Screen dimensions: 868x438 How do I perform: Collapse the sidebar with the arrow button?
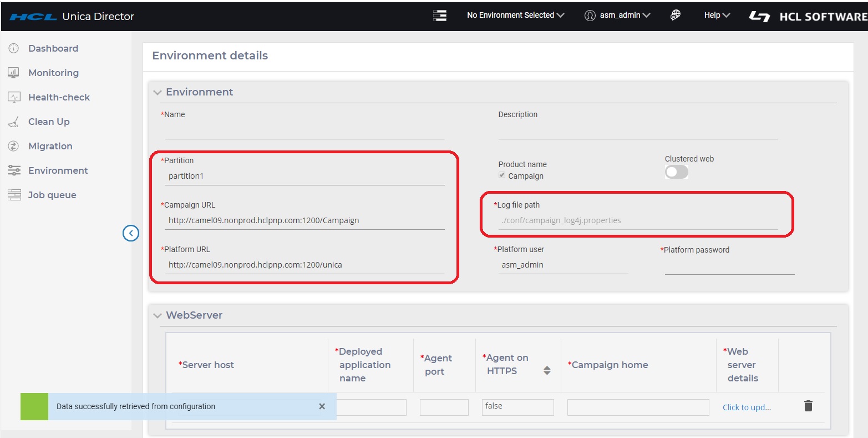(131, 233)
